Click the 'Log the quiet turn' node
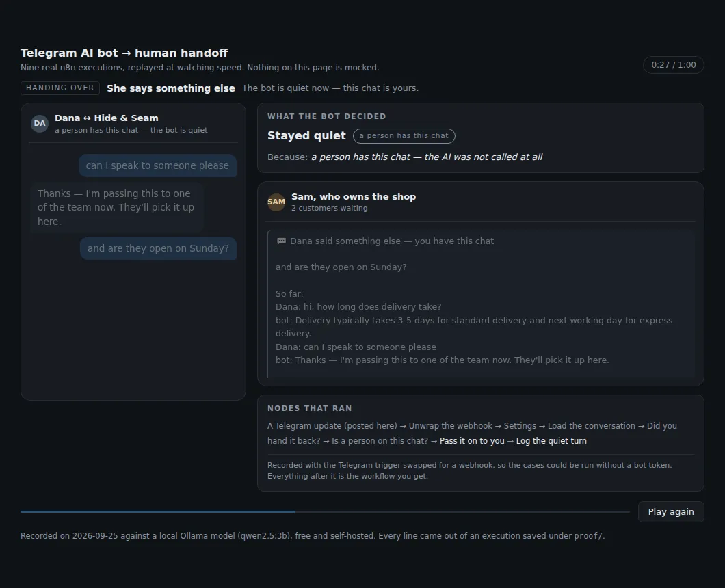 tap(551, 440)
